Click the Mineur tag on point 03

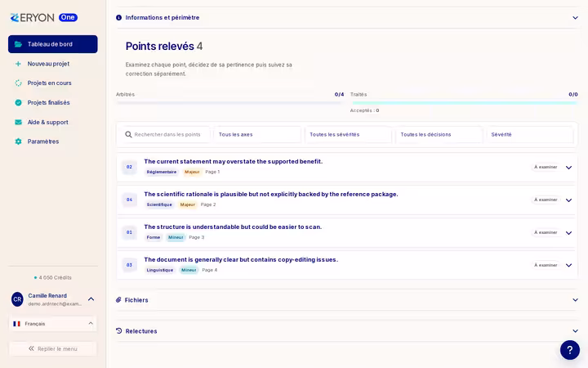(189, 270)
